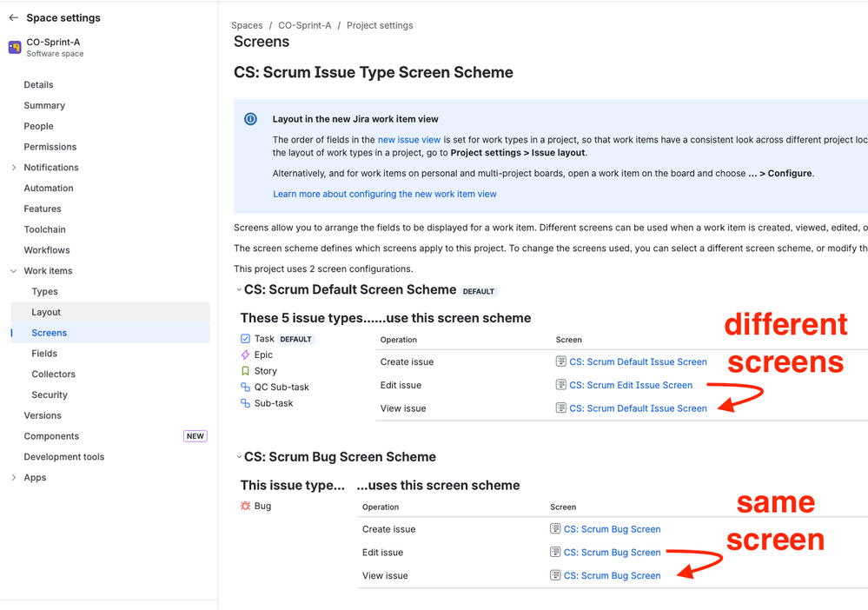Click the Story issue type label
Viewport: 868px width, 610px height.
point(266,371)
